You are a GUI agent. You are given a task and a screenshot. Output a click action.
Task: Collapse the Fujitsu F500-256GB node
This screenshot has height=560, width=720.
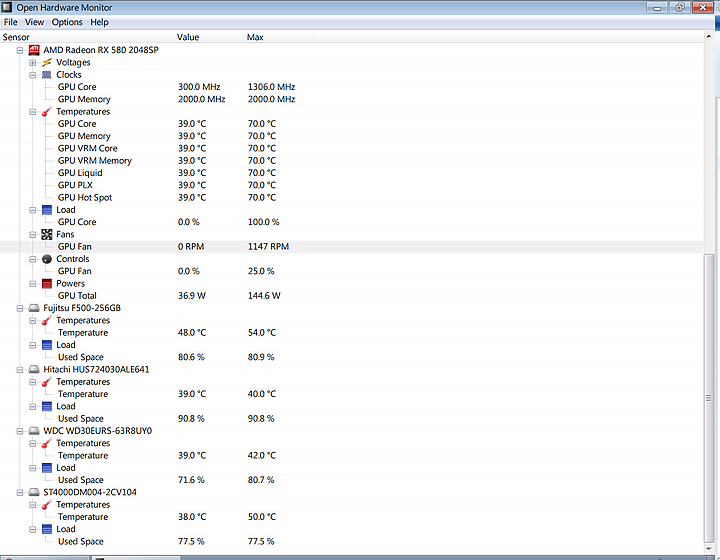click(20, 308)
